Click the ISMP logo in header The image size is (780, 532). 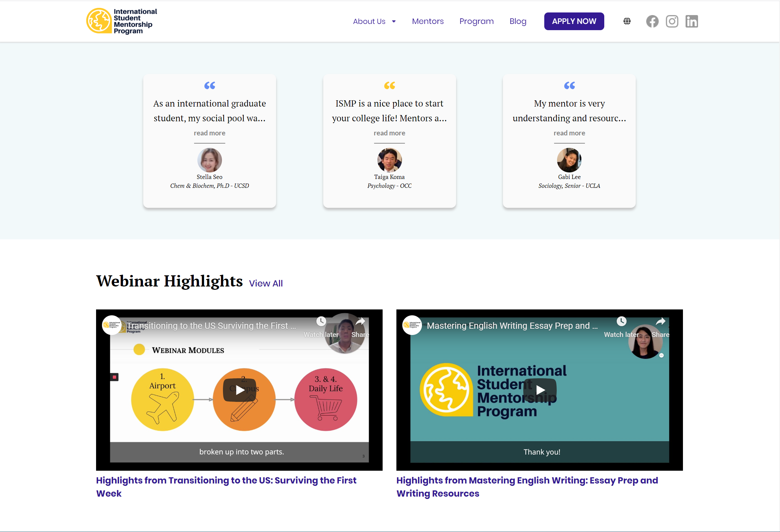pyautogui.click(x=122, y=21)
